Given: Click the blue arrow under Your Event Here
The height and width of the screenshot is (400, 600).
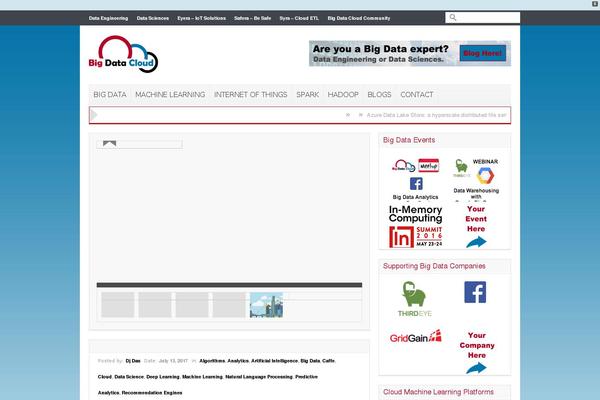Looking at the screenshot, I should (476, 242).
